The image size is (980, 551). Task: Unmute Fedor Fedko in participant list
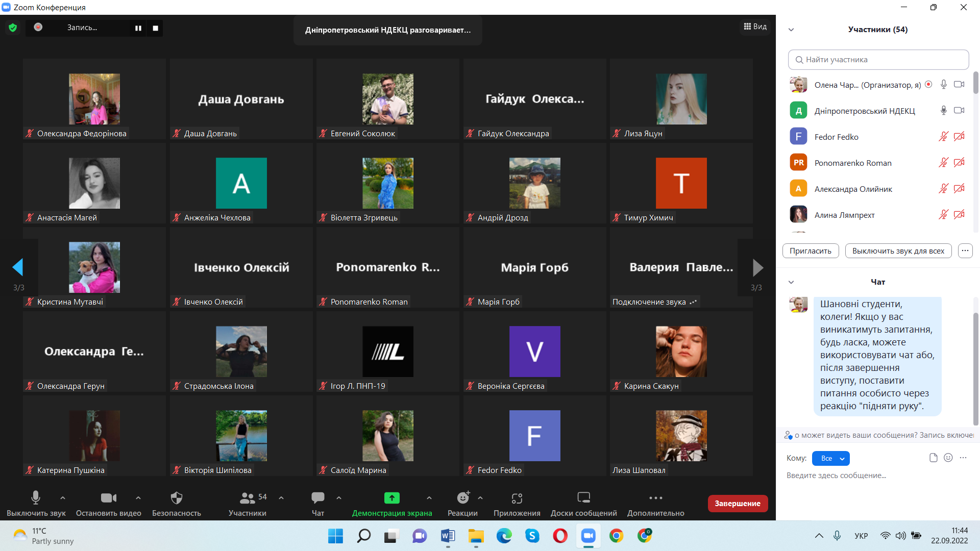coord(943,137)
